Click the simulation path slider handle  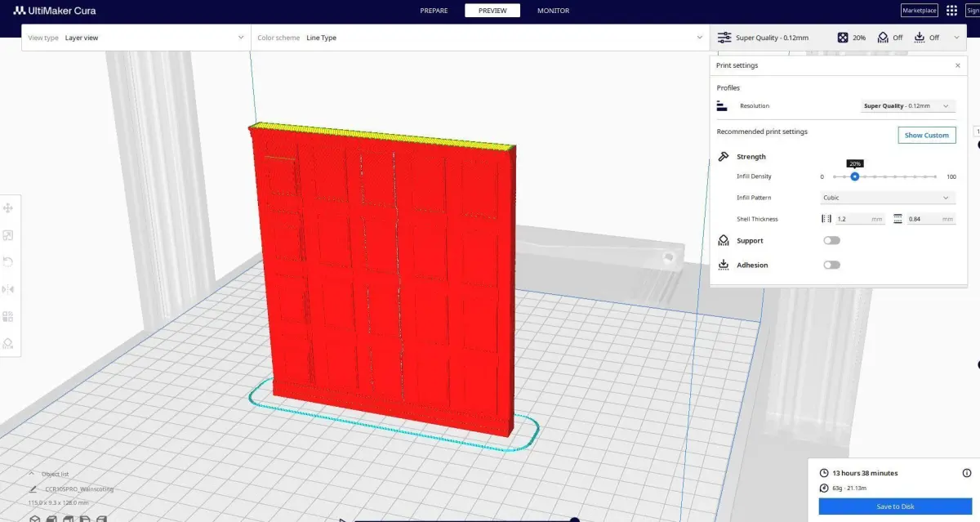(575, 520)
